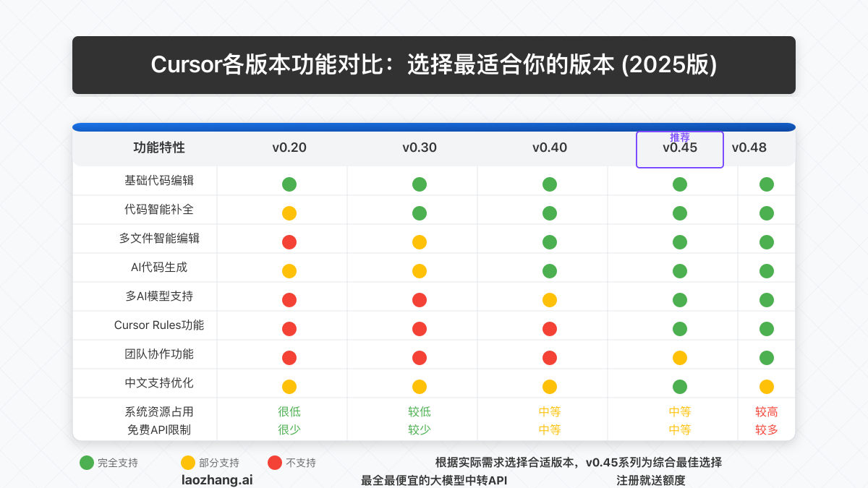Click 较多 API limit value under v0.48
Screen dimensions: 868x488
click(x=767, y=429)
